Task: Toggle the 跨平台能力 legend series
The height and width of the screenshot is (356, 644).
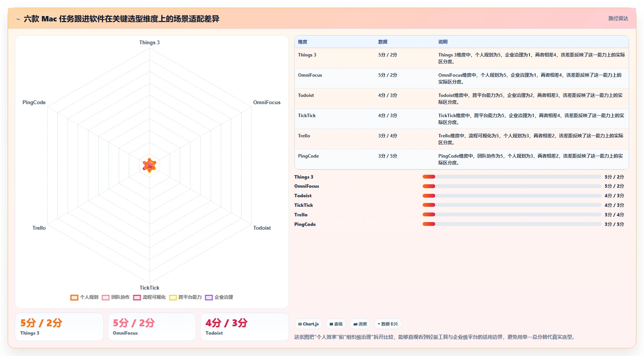Action: click(x=185, y=297)
